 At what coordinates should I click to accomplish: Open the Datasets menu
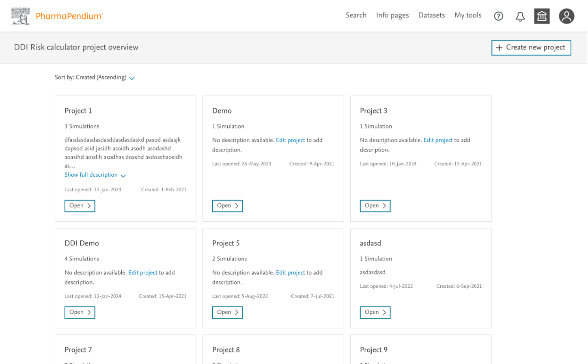431,15
